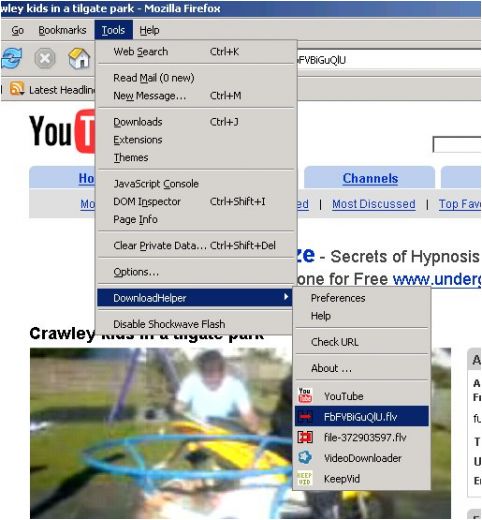Select file-372903597.flv entry
The height and width of the screenshot is (520, 482).
click(362, 437)
